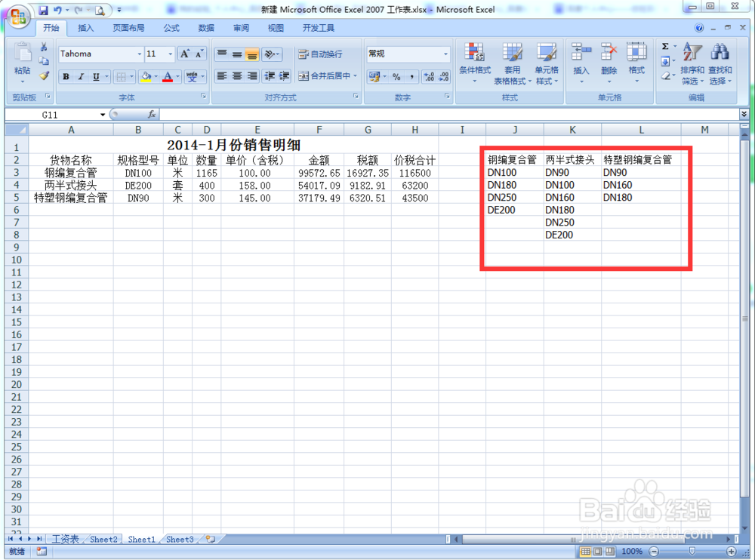Open Find and Select binoculars
Viewport: 755px width, 560px height.
(720, 63)
